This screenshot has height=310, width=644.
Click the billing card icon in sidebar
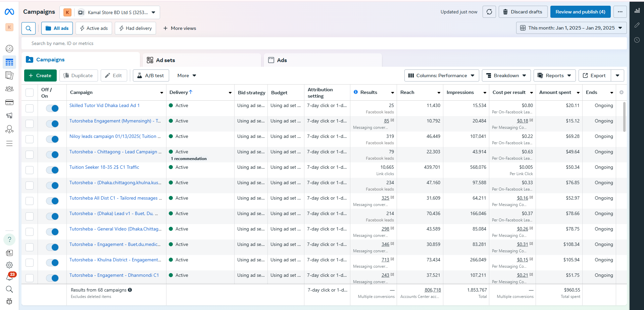click(9, 102)
